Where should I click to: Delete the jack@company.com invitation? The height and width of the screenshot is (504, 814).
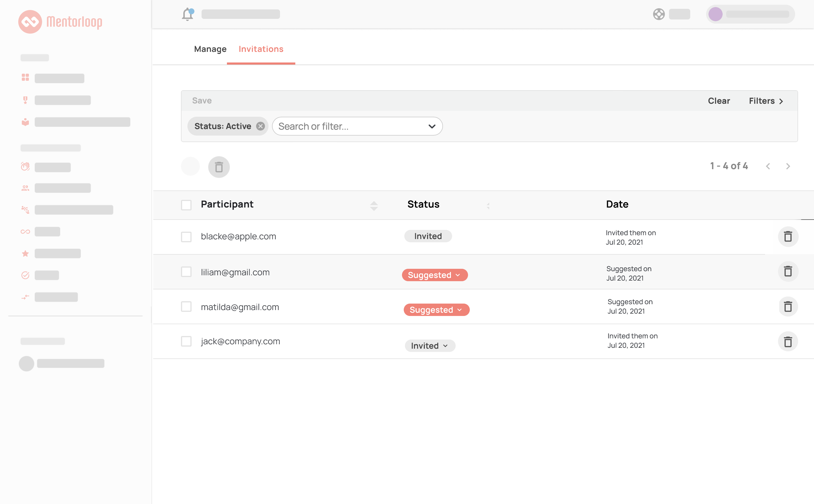tap(788, 342)
